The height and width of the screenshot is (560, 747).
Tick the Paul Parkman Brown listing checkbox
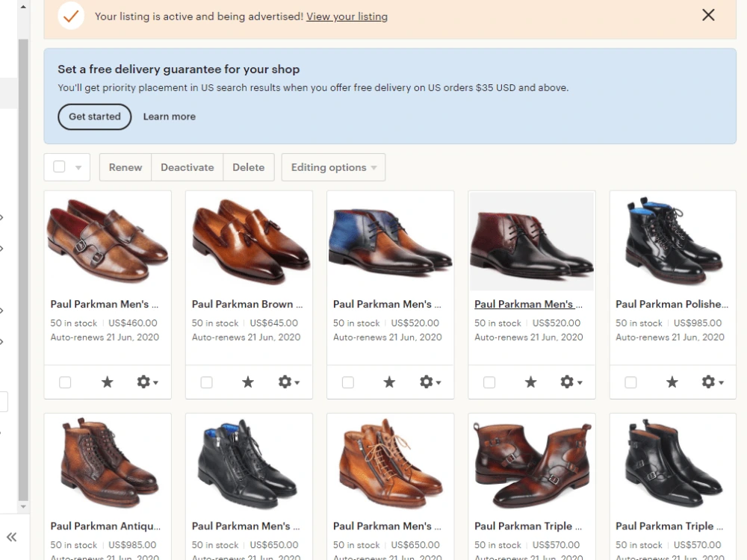coord(206,382)
